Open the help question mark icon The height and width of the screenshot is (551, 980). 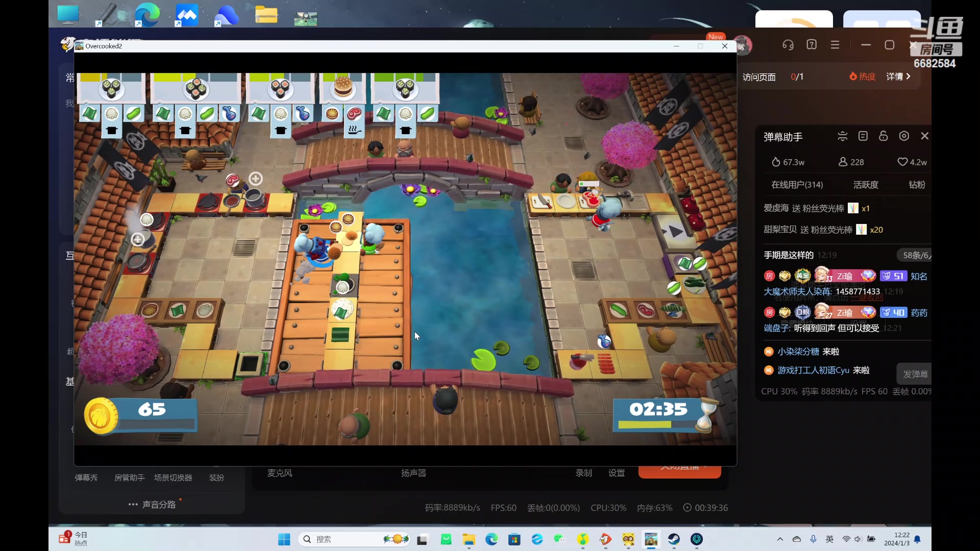[812, 45]
